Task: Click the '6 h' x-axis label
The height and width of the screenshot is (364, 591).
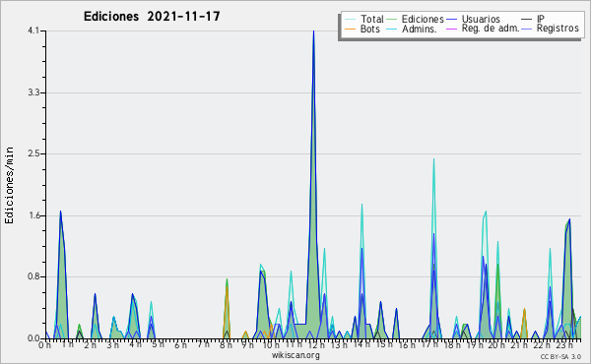Action: (180, 344)
